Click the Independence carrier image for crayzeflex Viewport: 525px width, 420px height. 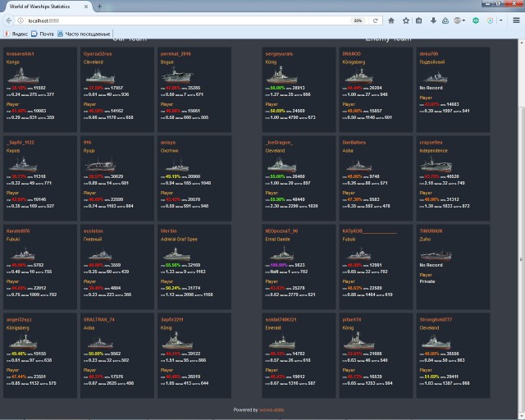pos(436,164)
